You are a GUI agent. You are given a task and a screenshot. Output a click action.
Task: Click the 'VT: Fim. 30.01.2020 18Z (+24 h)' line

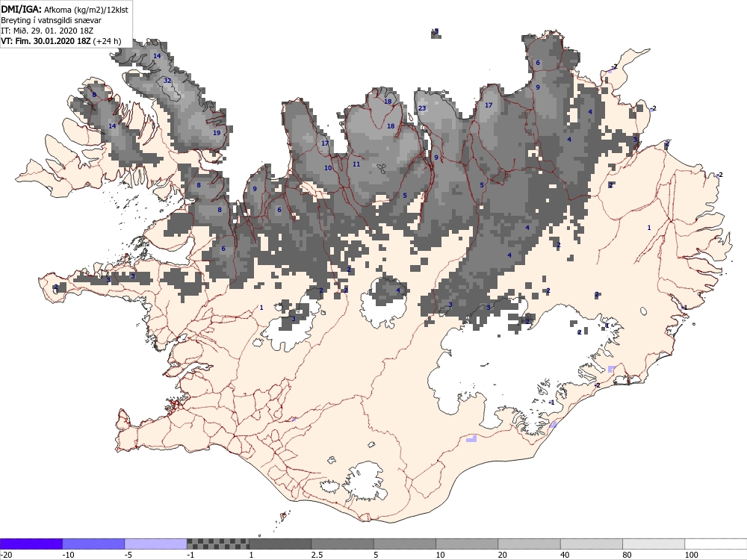(x=61, y=41)
